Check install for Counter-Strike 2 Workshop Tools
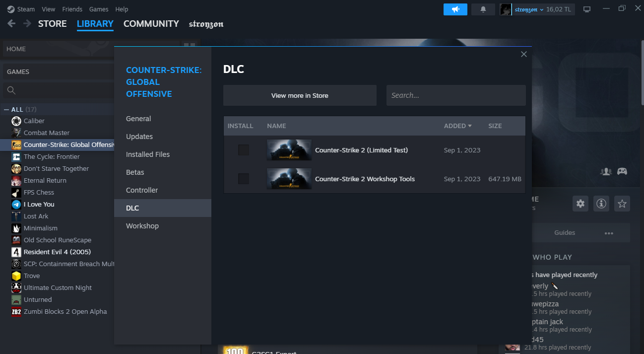The image size is (644, 354). point(244,179)
